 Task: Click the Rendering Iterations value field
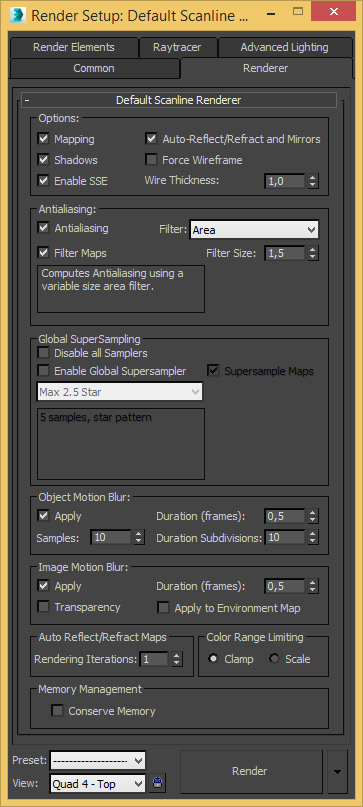pyautogui.click(x=155, y=659)
